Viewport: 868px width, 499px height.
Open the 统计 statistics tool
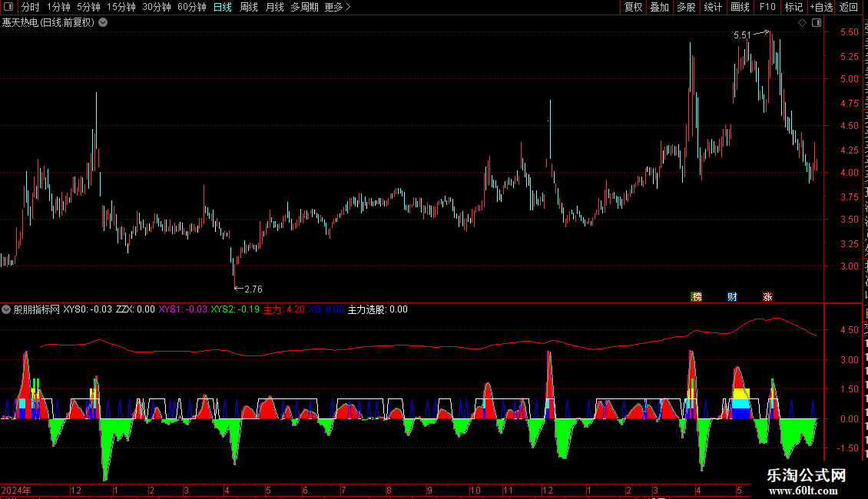point(713,7)
